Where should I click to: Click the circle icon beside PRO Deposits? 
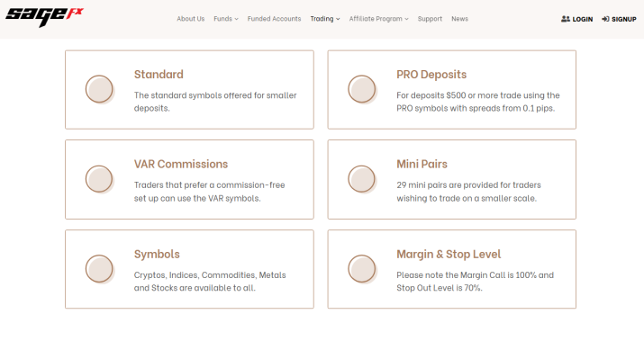click(362, 89)
